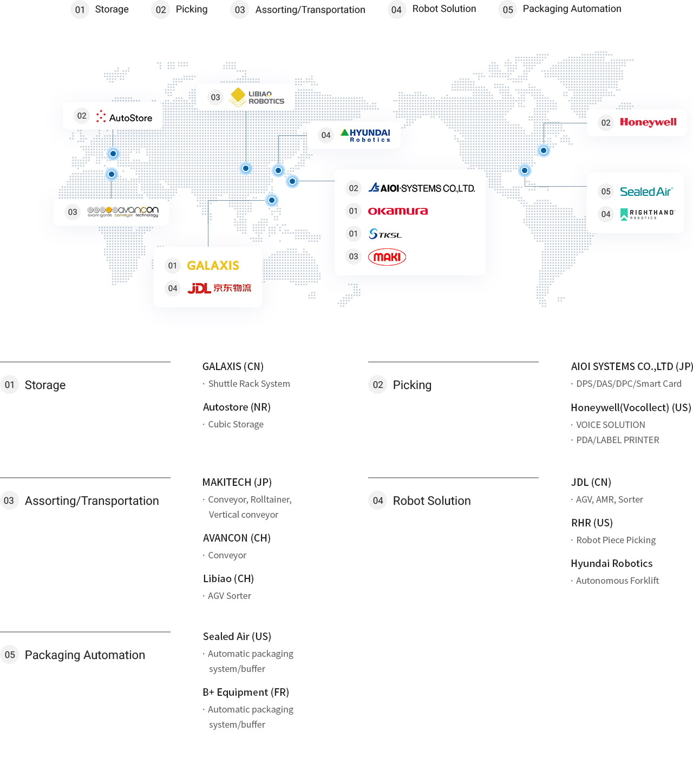This screenshot has width=693, height=784.
Task: Click the JDL logistics logo
Action: point(219,288)
